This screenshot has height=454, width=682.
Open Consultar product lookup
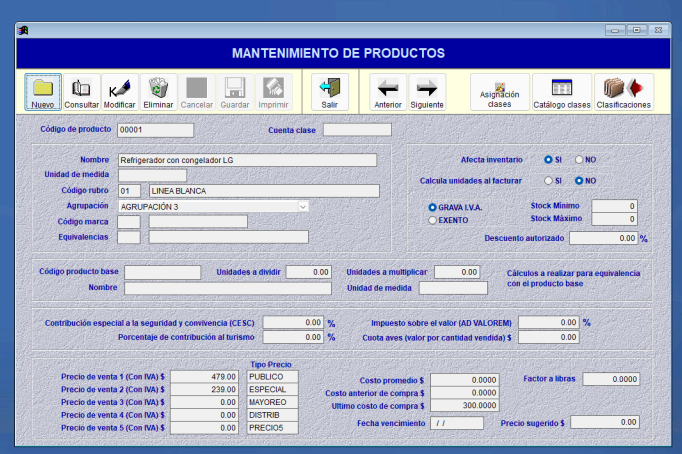pyautogui.click(x=81, y=91)
